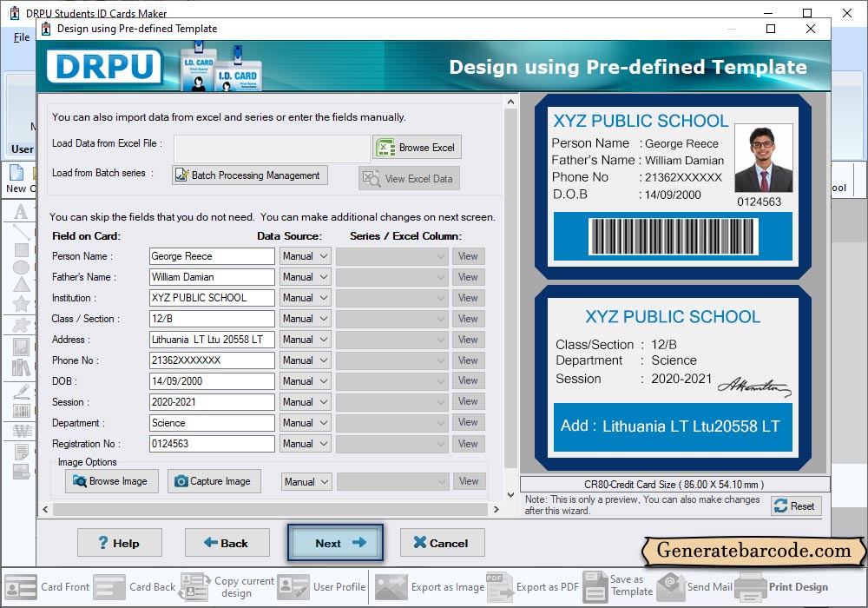Open Registration No data source dropdown
The image size is (868, 608).
(x=305, y=444)
